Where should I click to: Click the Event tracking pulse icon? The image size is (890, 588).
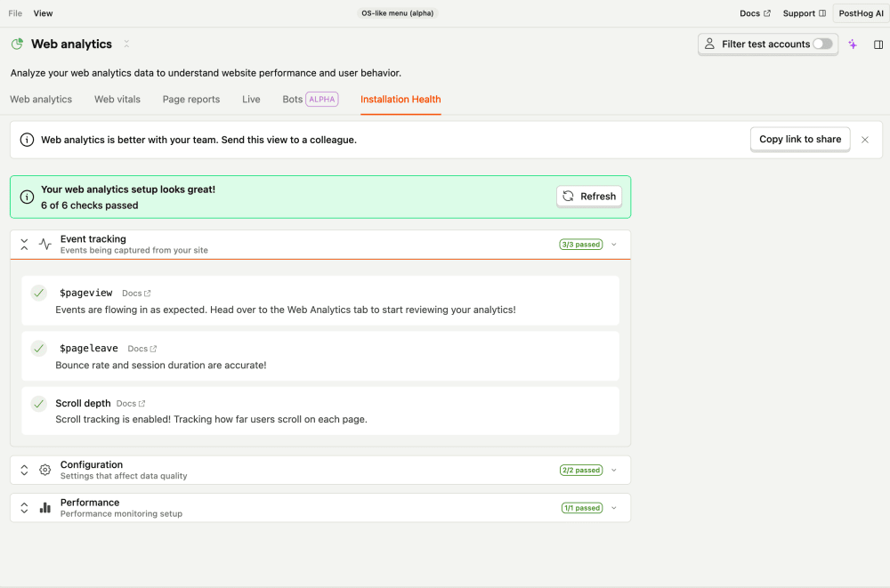(x=44, y=244)
